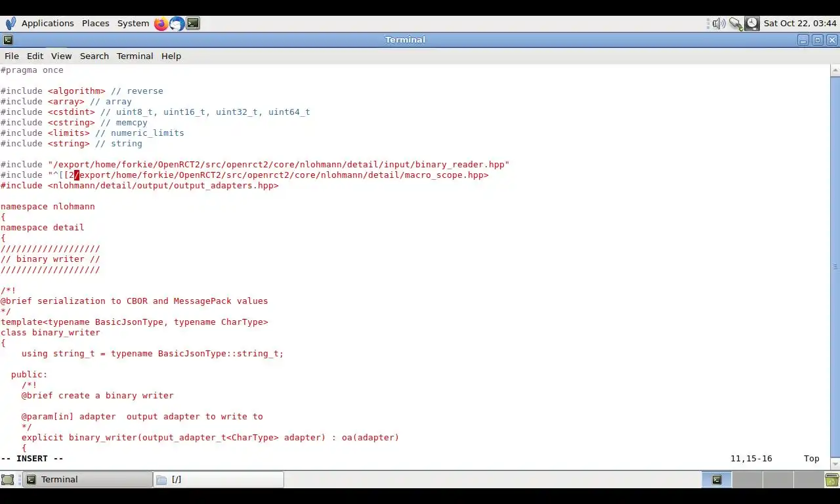Open the View menu
Viewport: 840px width, 504px height.
(61, 56)
